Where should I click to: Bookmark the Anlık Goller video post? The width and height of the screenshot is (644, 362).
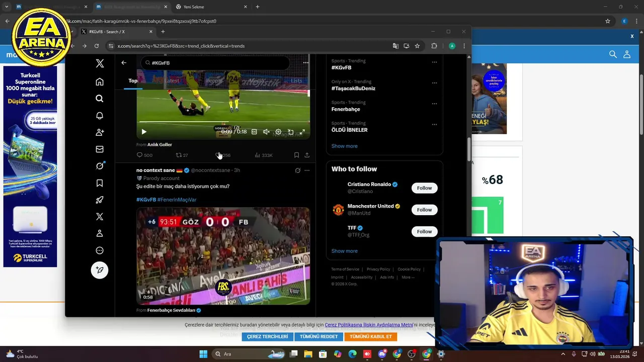(x=296, y=155)
